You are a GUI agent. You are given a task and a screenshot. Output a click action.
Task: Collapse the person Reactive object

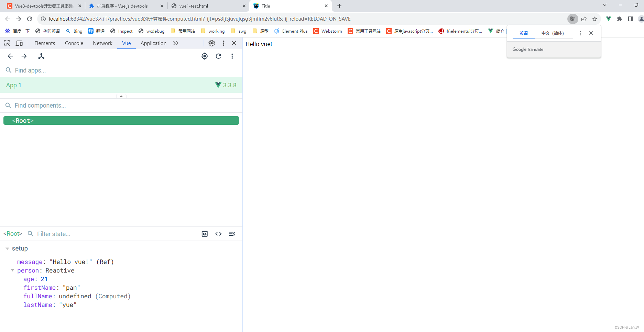point(13,270)
